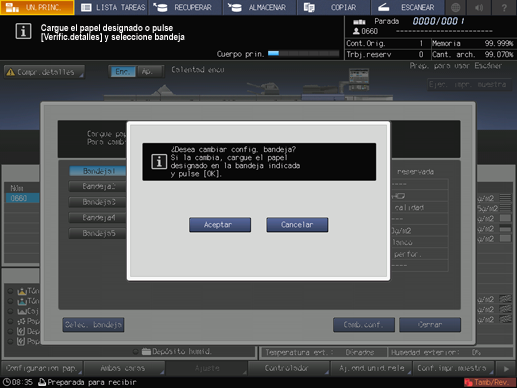Open Conf.impr.muestra menu

453,368
